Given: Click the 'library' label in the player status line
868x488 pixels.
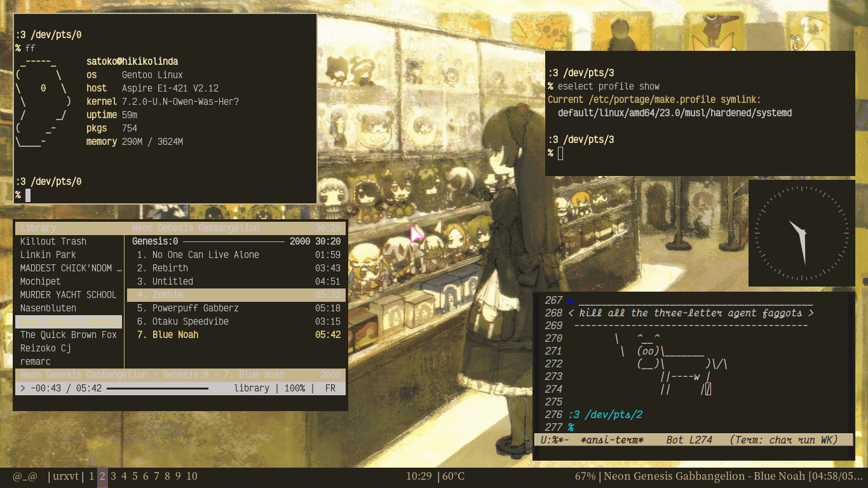Looking at the screenshot, I should click(252, 388).
